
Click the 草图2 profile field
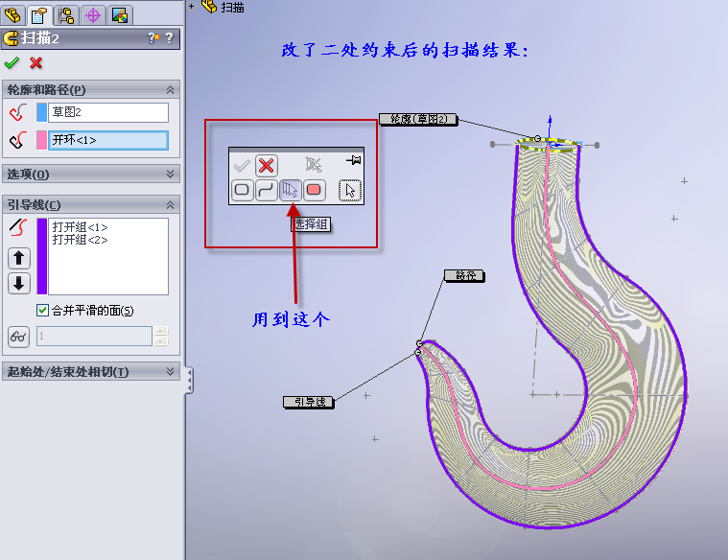coord(108,112)
